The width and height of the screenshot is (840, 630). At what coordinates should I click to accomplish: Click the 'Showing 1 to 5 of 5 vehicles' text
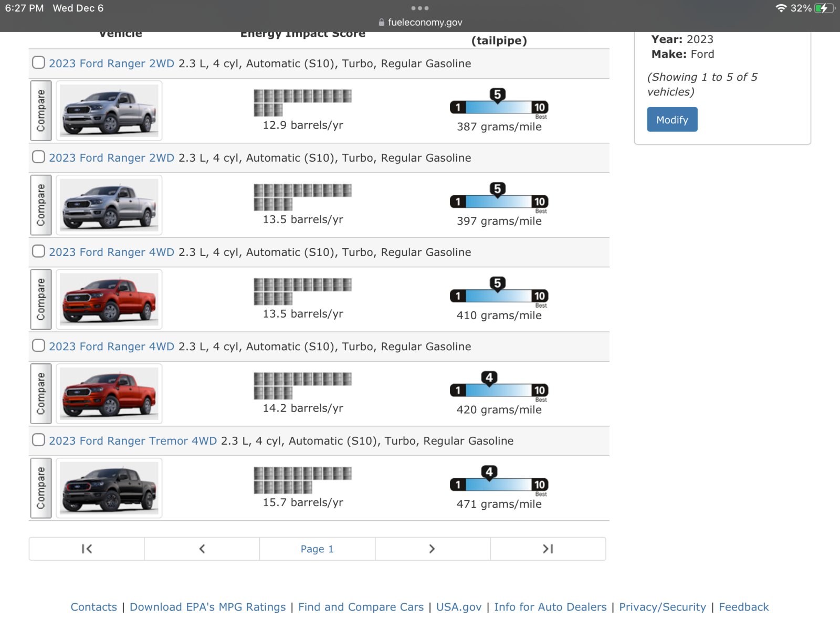(702, 85)
